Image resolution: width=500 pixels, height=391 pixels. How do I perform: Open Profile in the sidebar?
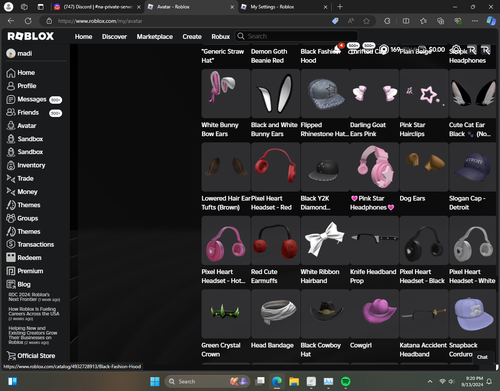21,86
